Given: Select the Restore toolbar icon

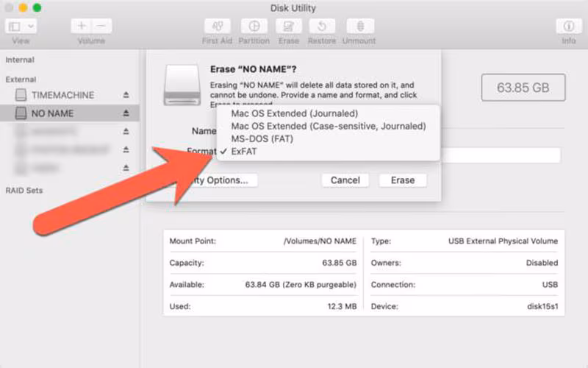Looking at the screenshot, I should 322,26.
